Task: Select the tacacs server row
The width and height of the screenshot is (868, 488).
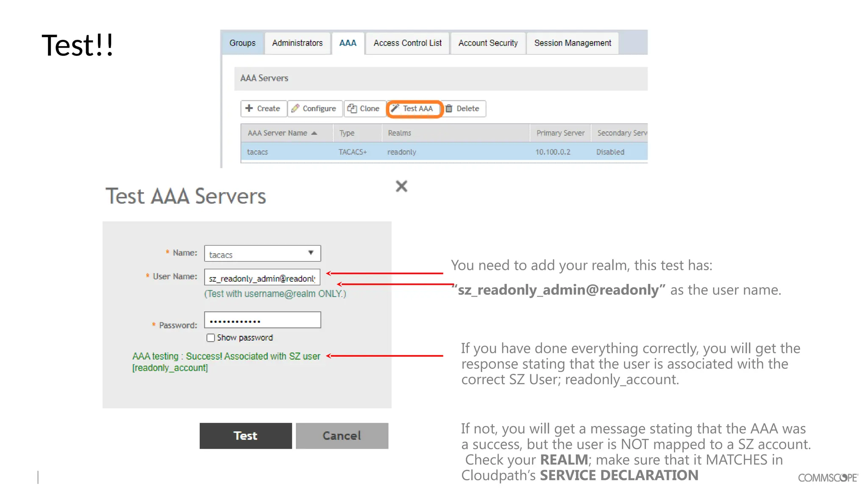Action: tap(444, 152)
